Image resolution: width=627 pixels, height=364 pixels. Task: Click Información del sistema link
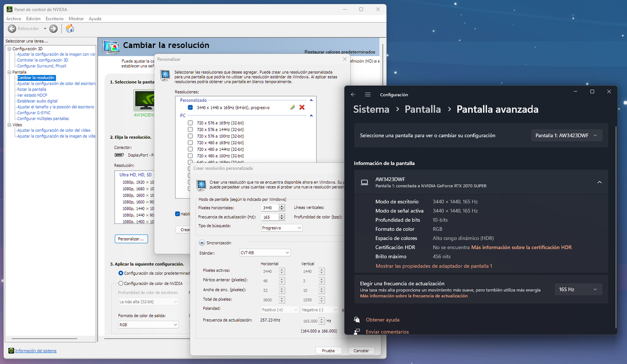click(x=36, y=351)
